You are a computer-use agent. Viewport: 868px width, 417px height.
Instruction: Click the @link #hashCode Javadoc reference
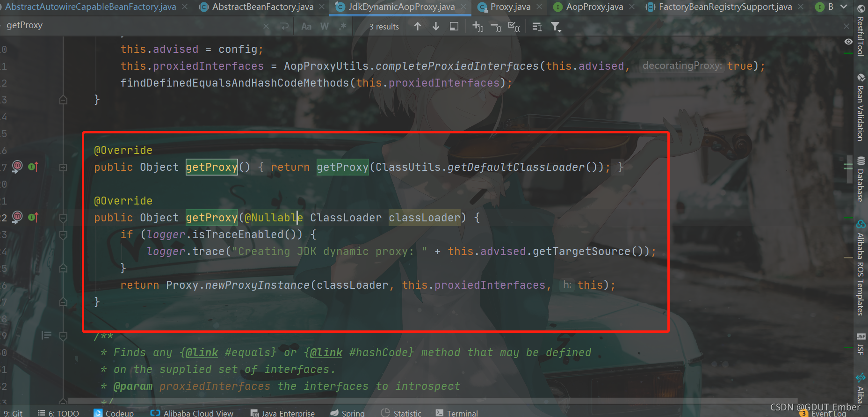click(359, 352)
